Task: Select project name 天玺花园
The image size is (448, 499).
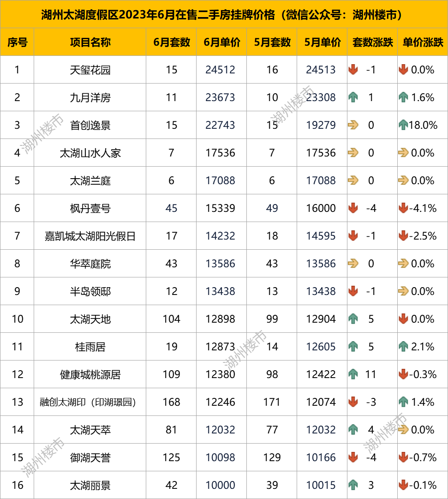Action: coord(90,70)
